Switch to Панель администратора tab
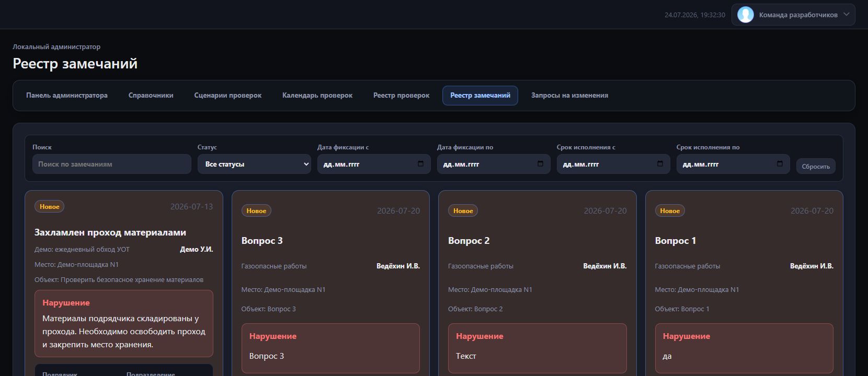The height and width of the screenshot is (376, 868). point(67,96)
